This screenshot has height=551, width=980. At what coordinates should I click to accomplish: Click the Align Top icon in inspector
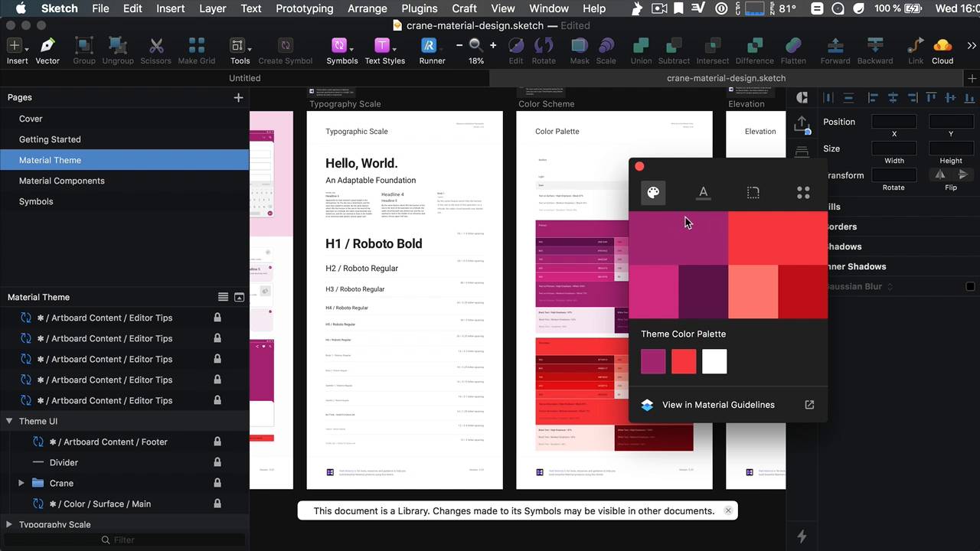[x=931, y=97]
